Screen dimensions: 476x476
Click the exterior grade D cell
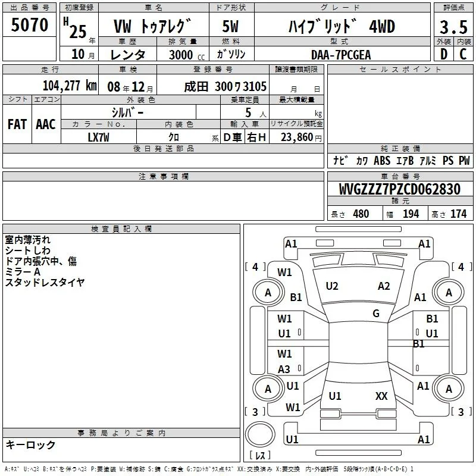(443, 54)
